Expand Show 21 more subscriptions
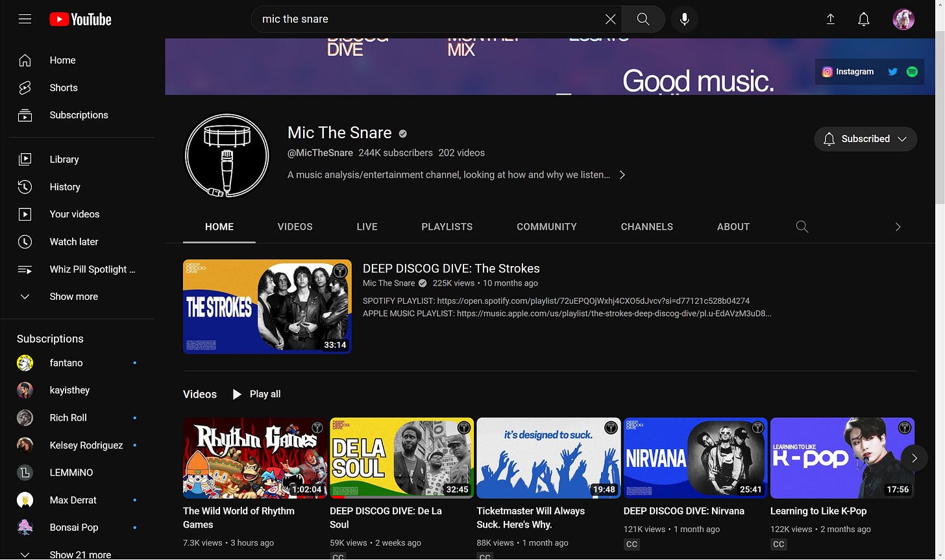 click(x=81, y=554)
